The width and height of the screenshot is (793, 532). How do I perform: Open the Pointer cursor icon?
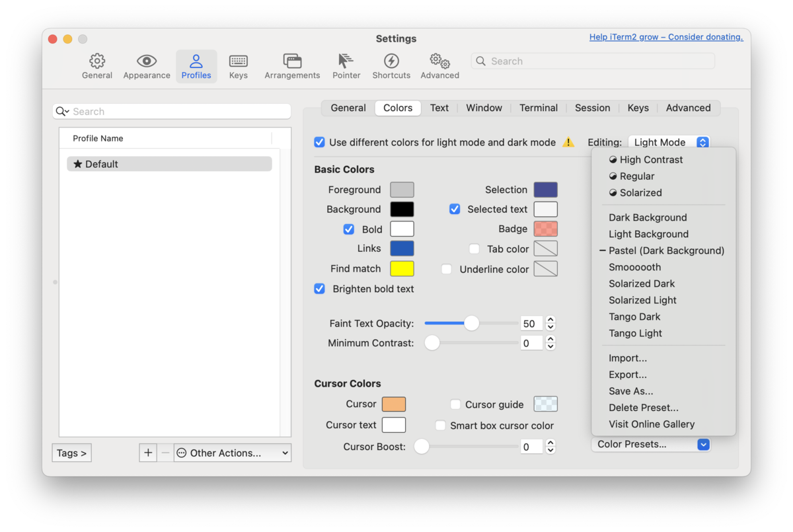[346, 61]
